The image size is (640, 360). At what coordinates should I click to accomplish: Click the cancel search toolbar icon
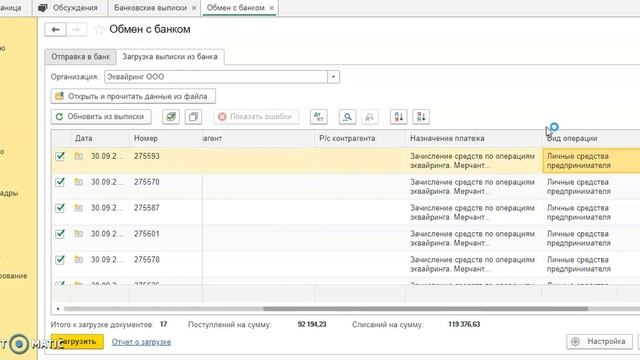pos(369,117)
